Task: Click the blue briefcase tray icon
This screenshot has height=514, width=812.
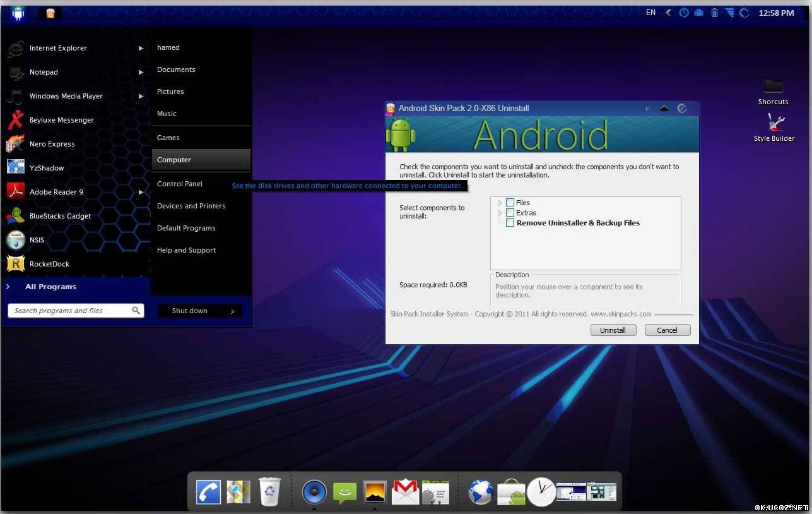Action: (699, 13)
